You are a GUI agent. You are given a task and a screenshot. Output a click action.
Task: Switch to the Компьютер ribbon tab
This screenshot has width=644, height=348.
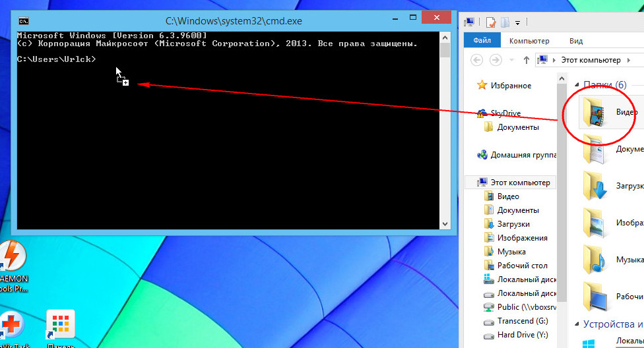[x=529, y=41]
